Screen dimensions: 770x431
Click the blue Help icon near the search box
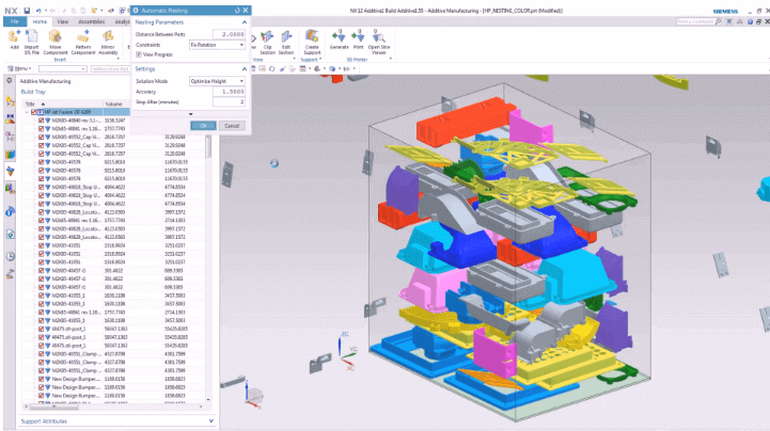pos(750,22)
